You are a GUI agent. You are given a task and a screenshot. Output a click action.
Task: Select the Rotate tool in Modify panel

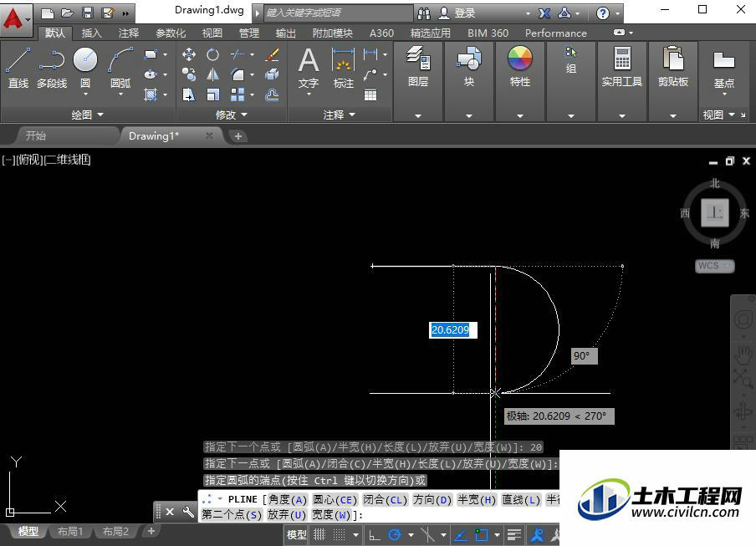click(x=212, y=54)
